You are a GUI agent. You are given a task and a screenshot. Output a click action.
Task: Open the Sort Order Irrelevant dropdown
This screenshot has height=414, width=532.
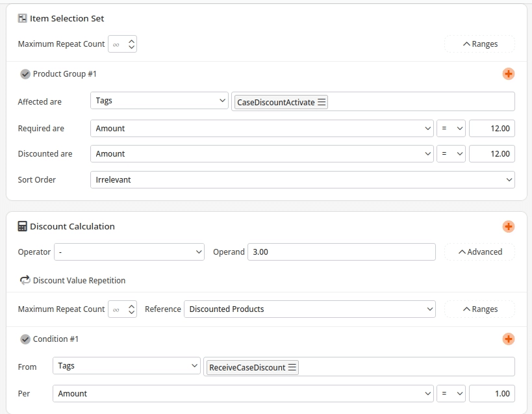pyautogui.click(x=302, y=179)
